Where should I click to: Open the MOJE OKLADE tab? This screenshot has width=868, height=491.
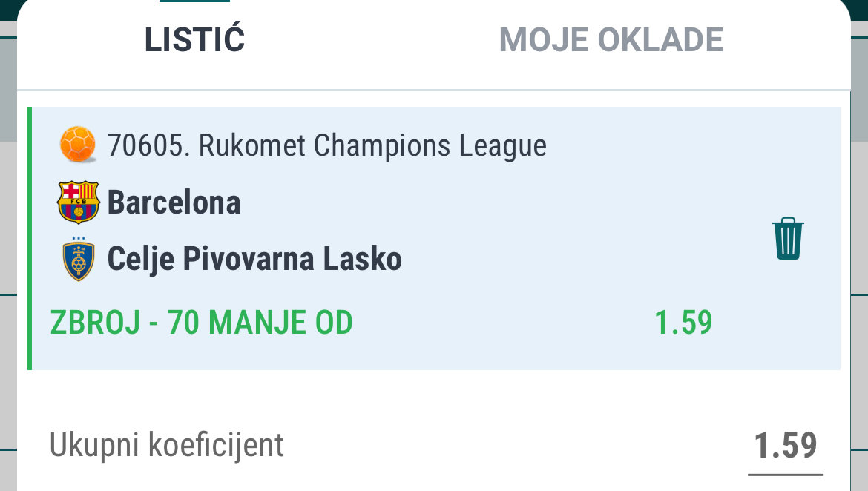click(x=611, y=40)
